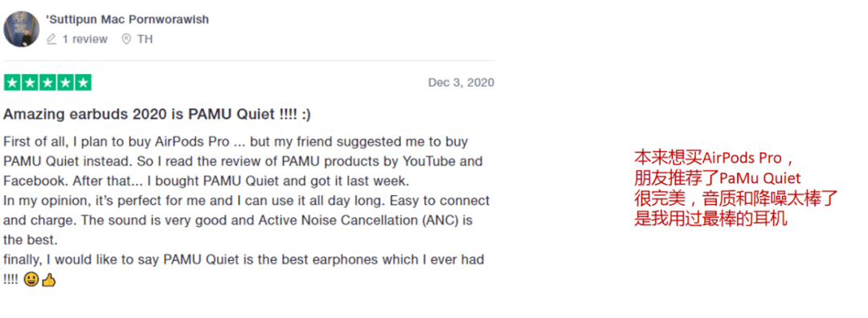Click the location pin icon
The image size is (868, 318).
click(x=126, y=39)
